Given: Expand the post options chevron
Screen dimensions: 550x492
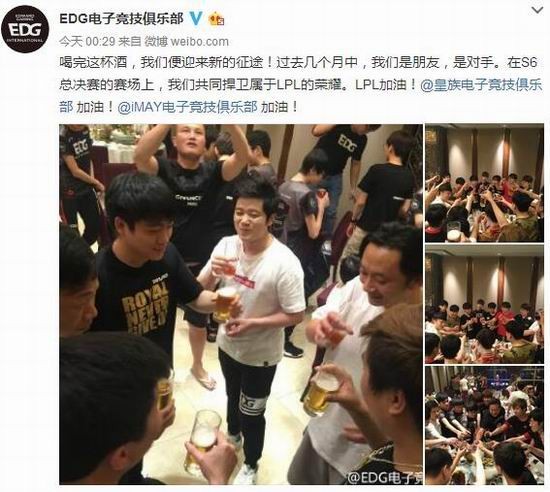Looking at the screenshot, I should (537, 10).
